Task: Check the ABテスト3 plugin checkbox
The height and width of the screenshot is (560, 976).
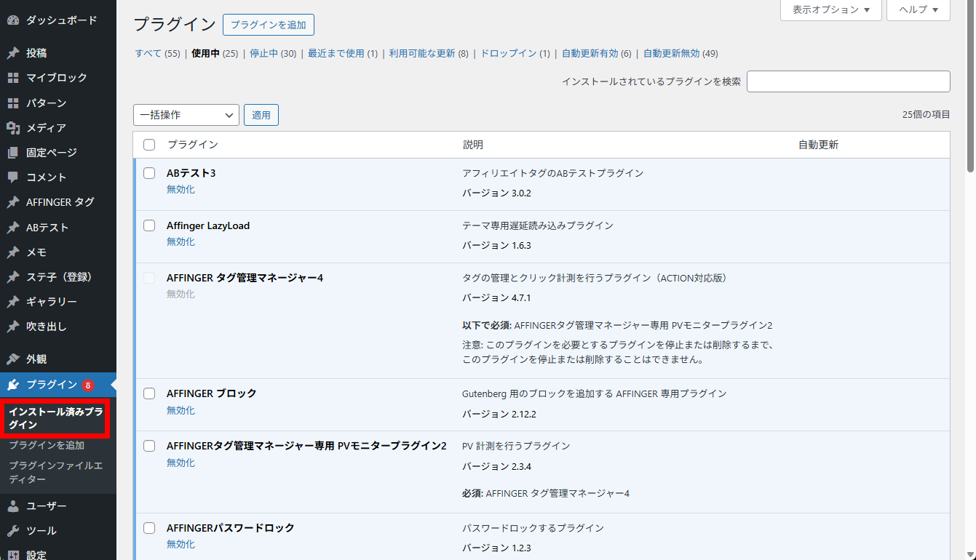Action: pos(149,173)
